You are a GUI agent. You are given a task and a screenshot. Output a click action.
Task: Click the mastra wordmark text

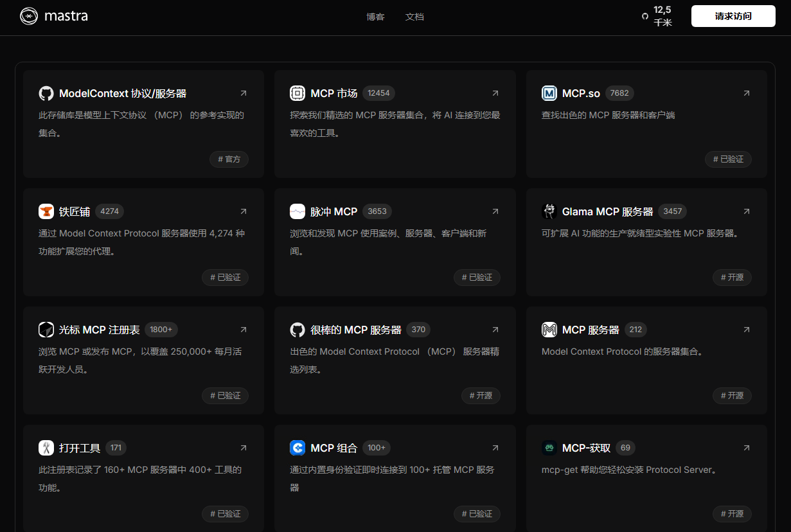click(x=66, y=16)
